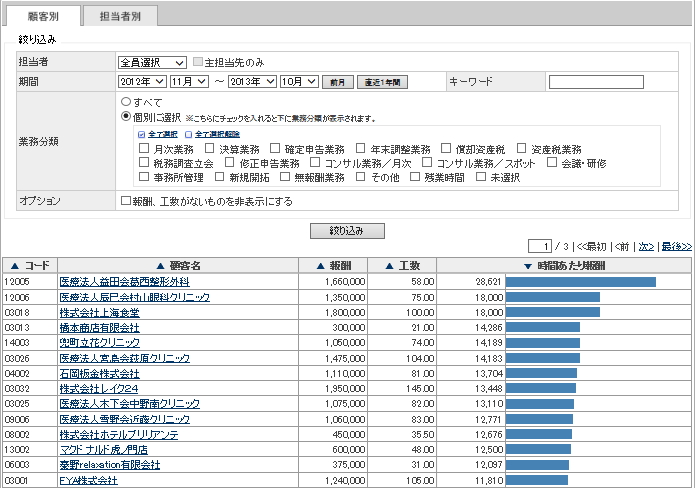The width and height of the screenshot is (697, 488).
Task: Check the 決算業務 checkbox
Action: click(x=209, y=148)
